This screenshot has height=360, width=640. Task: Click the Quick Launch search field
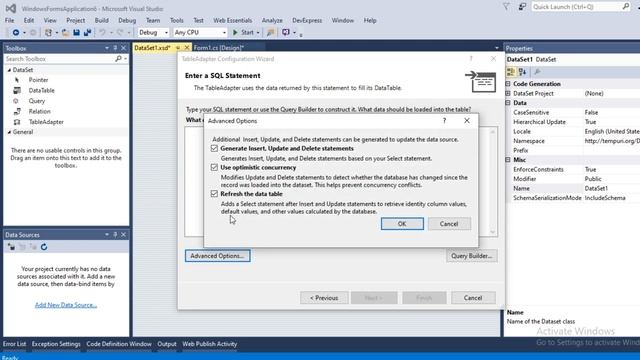coord(576,7)
